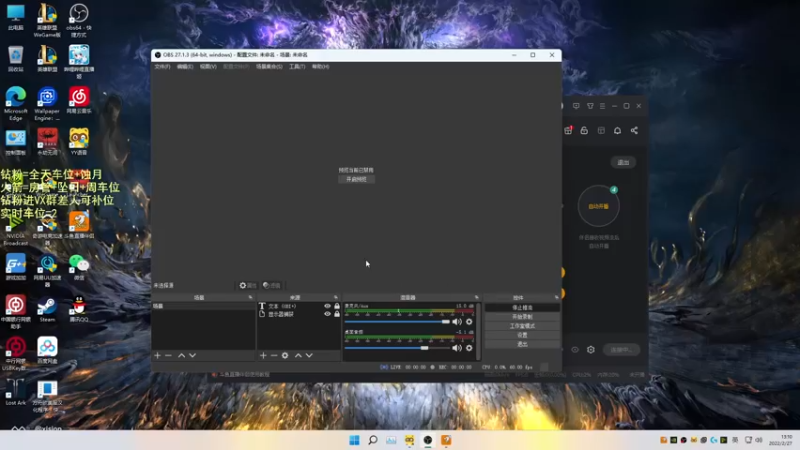Remove selected scene with the minus icon
The width and height of the screenshot is (800, 450).
pos(168,355)
